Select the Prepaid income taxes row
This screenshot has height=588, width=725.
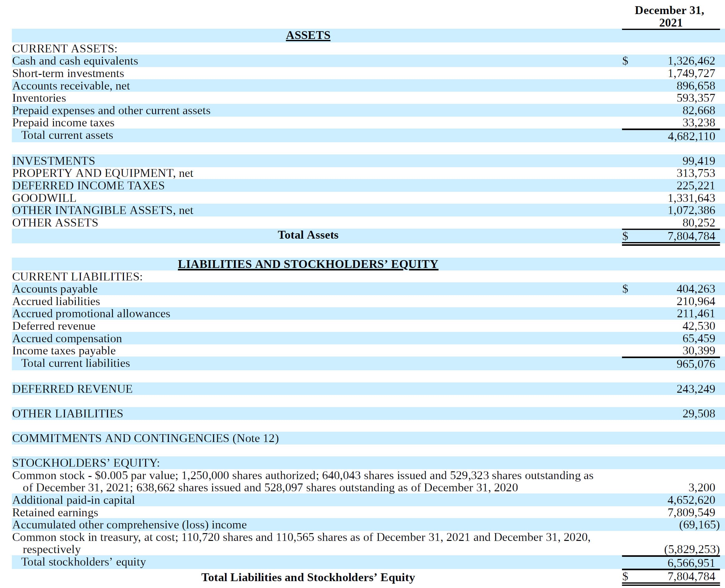(x=63, y=123)
